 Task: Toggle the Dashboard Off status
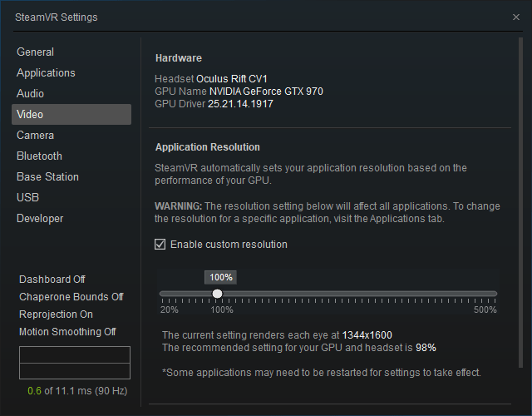52,280
